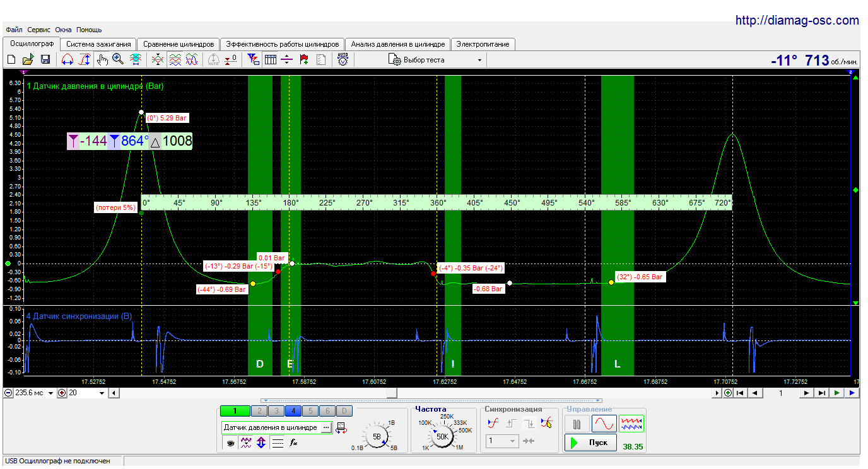Click the zero level reset icon

pos(231,60)
